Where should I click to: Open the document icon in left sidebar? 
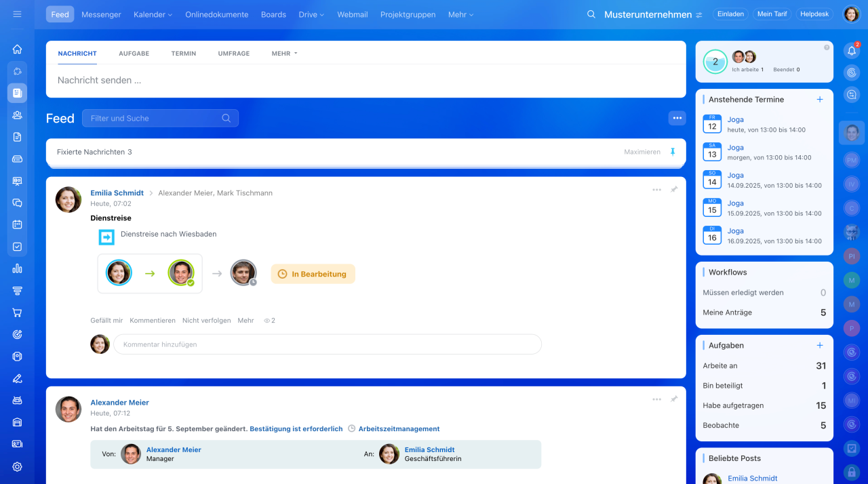(x=17, y=137)
